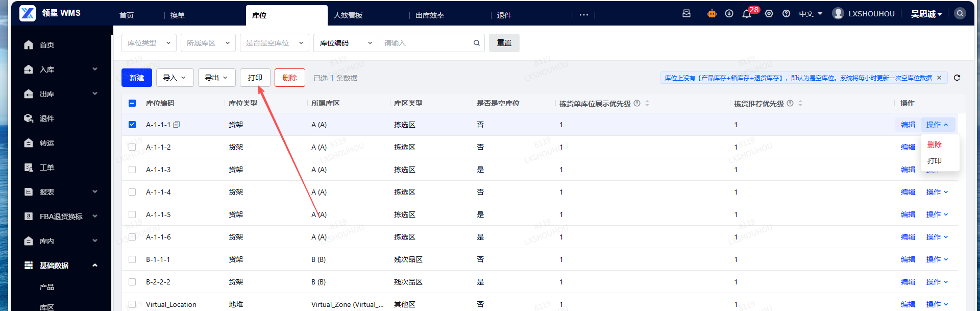The image size is (980, 311).
Task: Open the download center icon
Action: click(x=729, y=14)
